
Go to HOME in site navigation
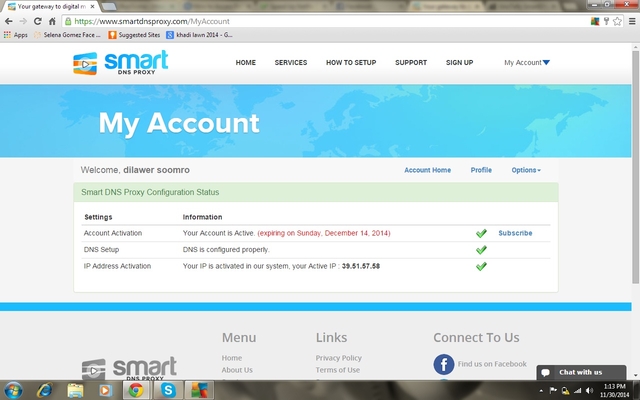click(246, 62)
